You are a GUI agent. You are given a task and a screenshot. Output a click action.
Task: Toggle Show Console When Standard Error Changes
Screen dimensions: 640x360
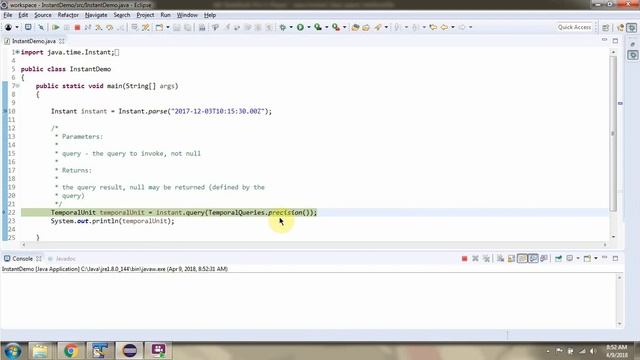pos(544,258)
